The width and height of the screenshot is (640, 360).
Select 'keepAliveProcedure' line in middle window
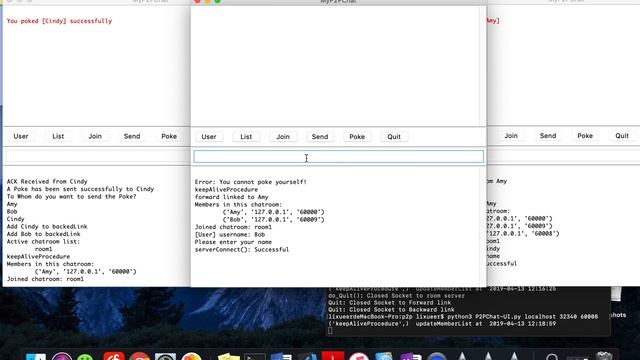pos(226,190)
